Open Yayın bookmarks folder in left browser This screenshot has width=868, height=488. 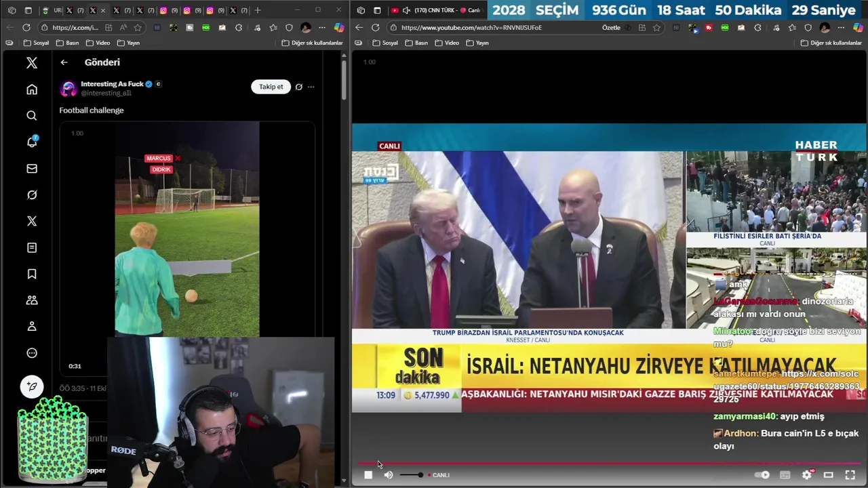tap(129, 43)
